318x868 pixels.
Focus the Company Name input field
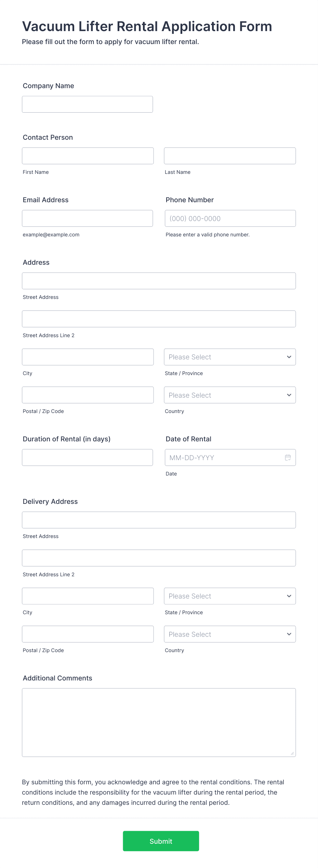pyautogui.click(x=88, y=104)
